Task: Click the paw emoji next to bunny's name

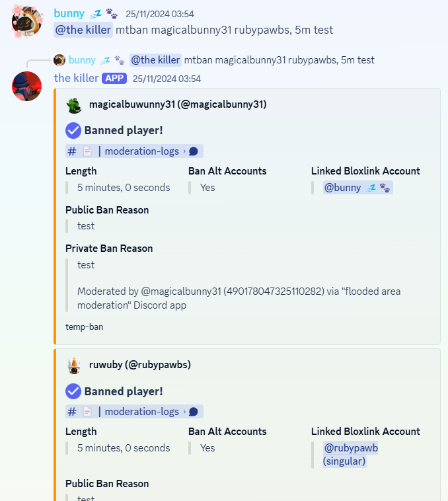Action: coord(112,14)
